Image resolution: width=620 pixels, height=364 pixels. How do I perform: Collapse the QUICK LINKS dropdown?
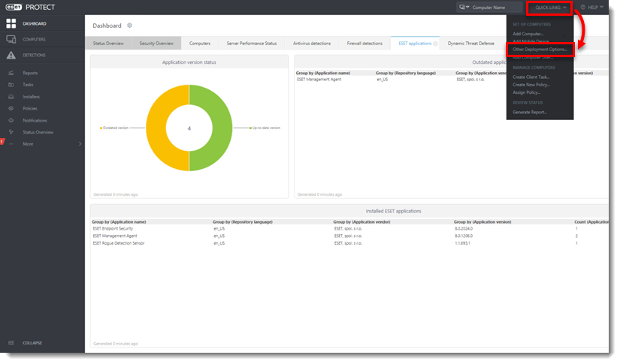[550, 8]
